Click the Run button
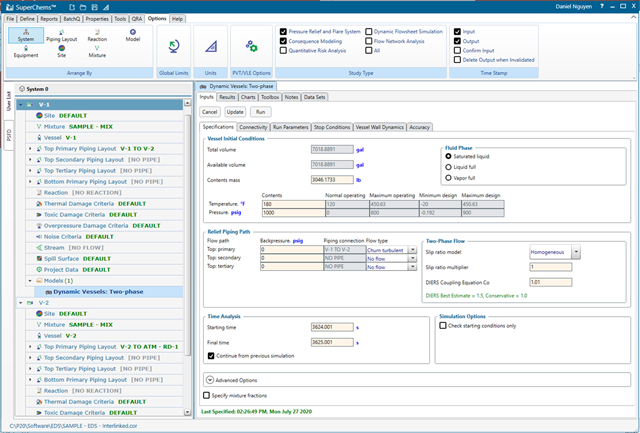Image resolution: width=640 pixels, height=433 pixels. click(x=260, y=112)
